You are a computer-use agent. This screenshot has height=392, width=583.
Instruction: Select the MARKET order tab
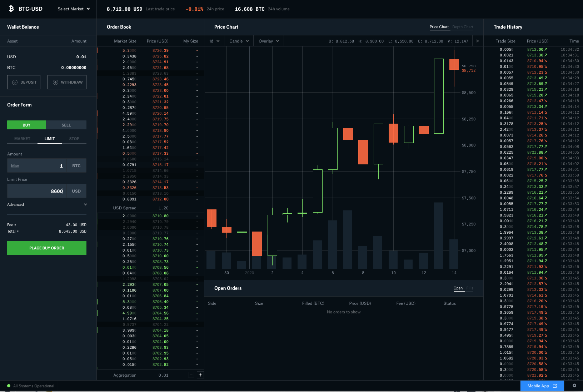click(22, 139)
